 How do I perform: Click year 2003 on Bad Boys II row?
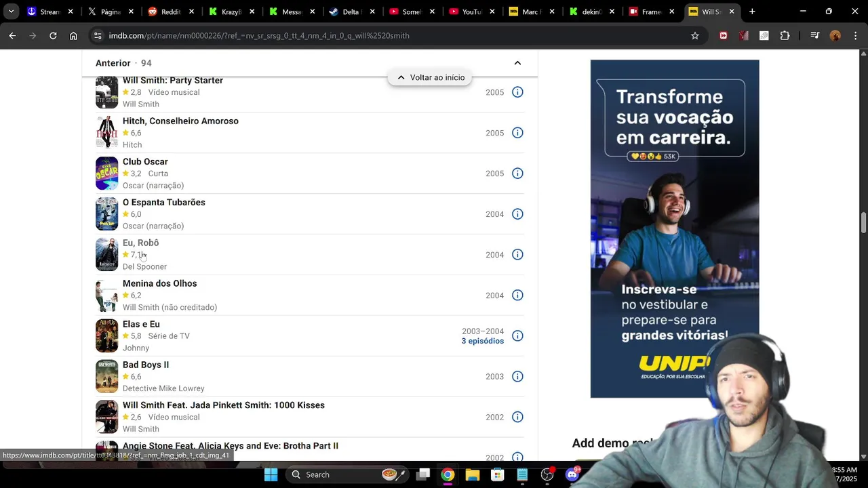[494, 377]
